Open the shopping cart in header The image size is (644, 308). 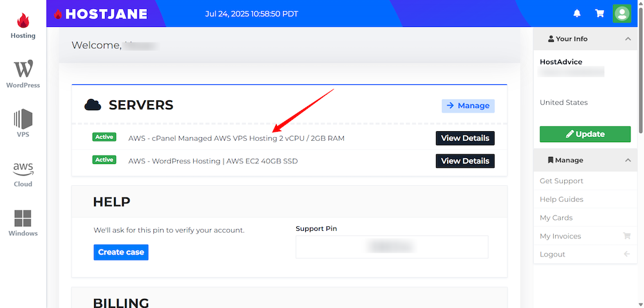click(x=600, y=14)
